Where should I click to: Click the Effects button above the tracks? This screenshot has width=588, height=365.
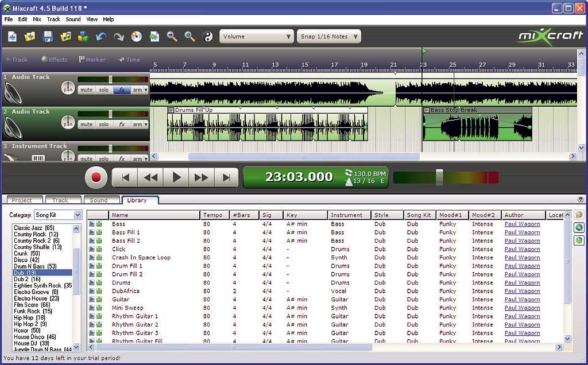(x=55, y=59)
